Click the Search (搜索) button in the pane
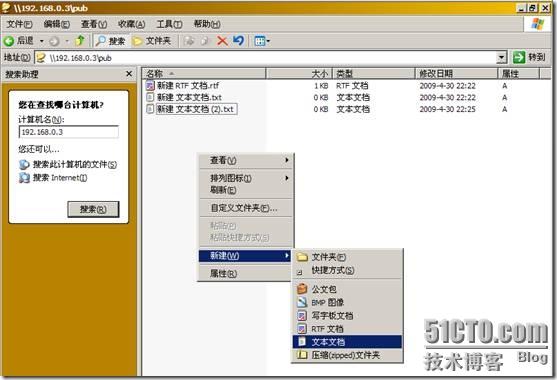The image size is (557, 380). pyautogui.click(x=93, y=210)
